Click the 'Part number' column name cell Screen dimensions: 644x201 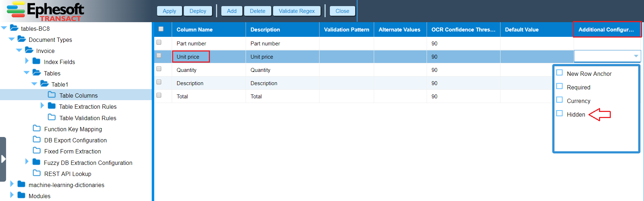tap(209, 44)
